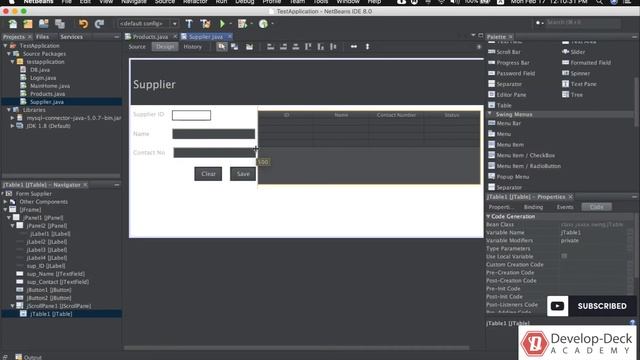
Task: Expand Other Components in Navigator
Action: [x=5, y=202]
